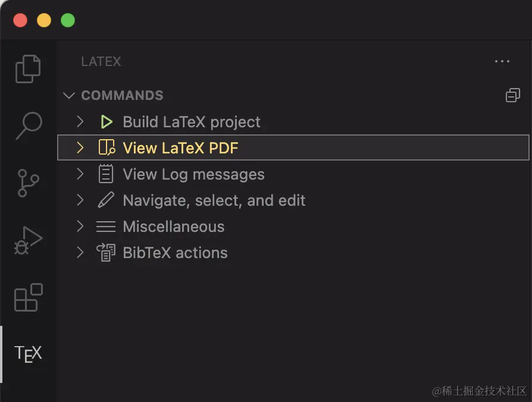
Task: Collapse the COMMANDS section chevron
Action: tap(69, 95)
